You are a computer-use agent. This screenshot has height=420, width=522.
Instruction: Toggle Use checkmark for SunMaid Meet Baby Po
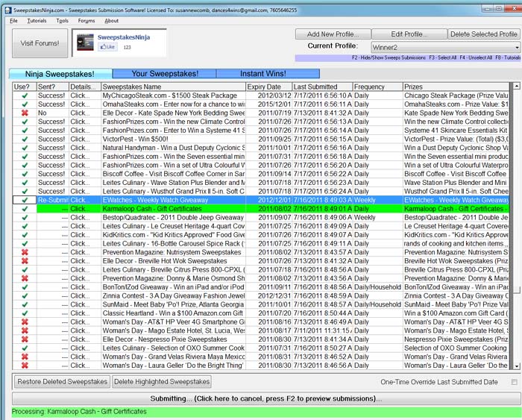(25, 304)
